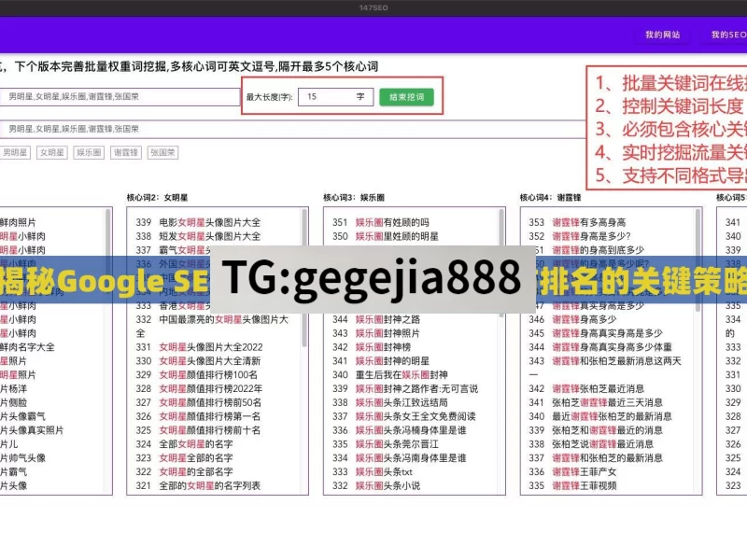Image resolution: width=747 pixels, height=560 pixels.
Task: Click row 332 娱乐圈头条小说
Action: tap(376, 485)
